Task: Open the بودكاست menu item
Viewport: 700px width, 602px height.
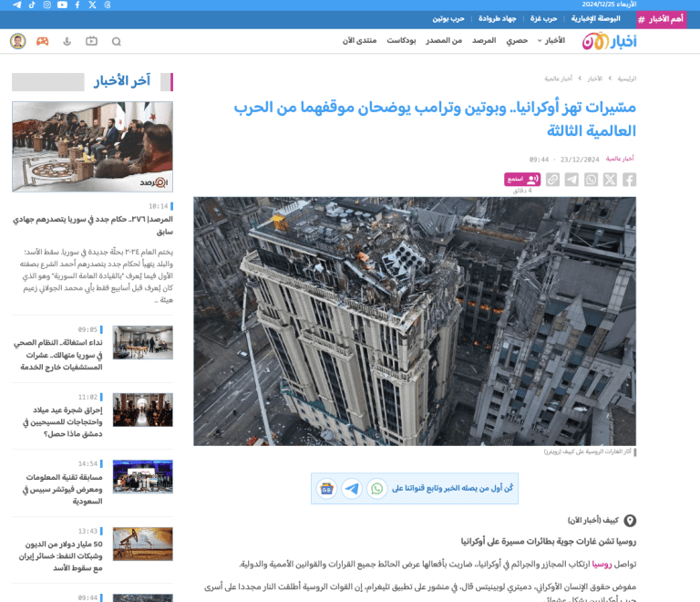Action: click(402, 41)
